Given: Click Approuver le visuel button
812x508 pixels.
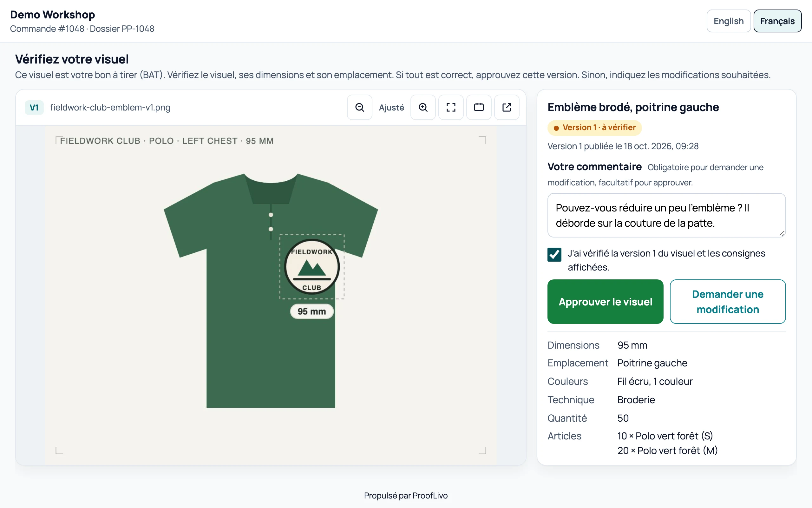Looking at the screenshot, I should click(x=605, y=301).
